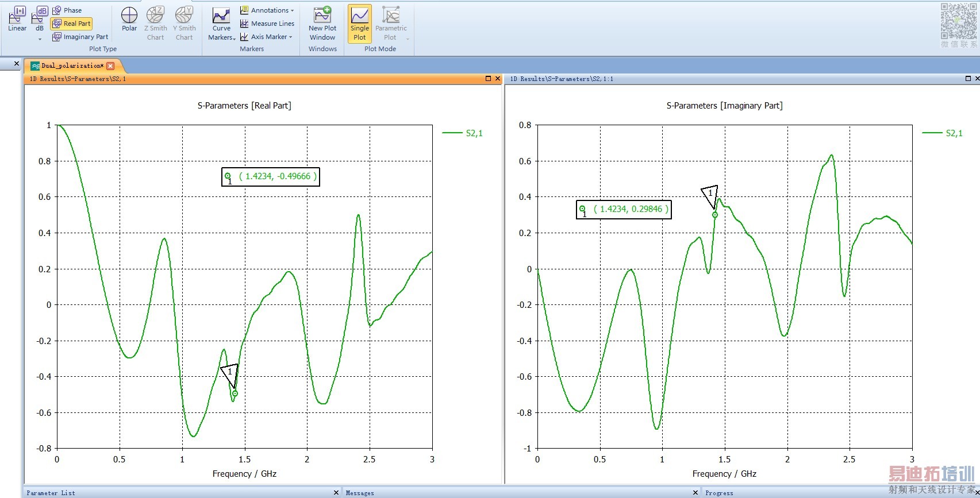This screenshot has width=980, height=498.
Task: Click the S-Parameters [Imaginary Part] title
Action: coord(724,106)
